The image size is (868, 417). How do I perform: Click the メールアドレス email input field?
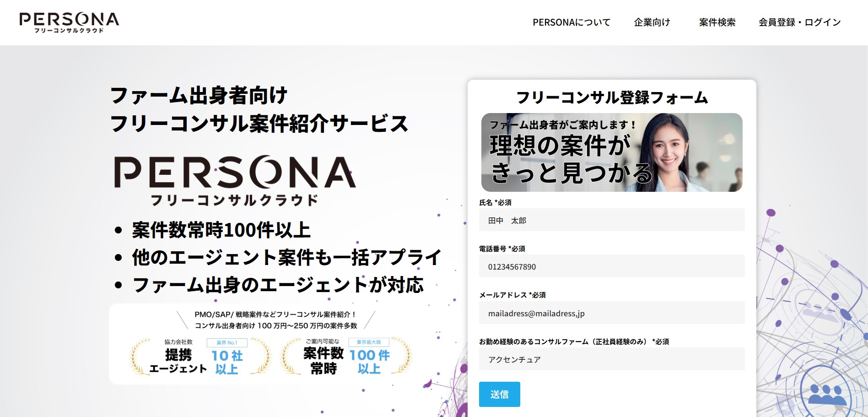click(611, 313)
